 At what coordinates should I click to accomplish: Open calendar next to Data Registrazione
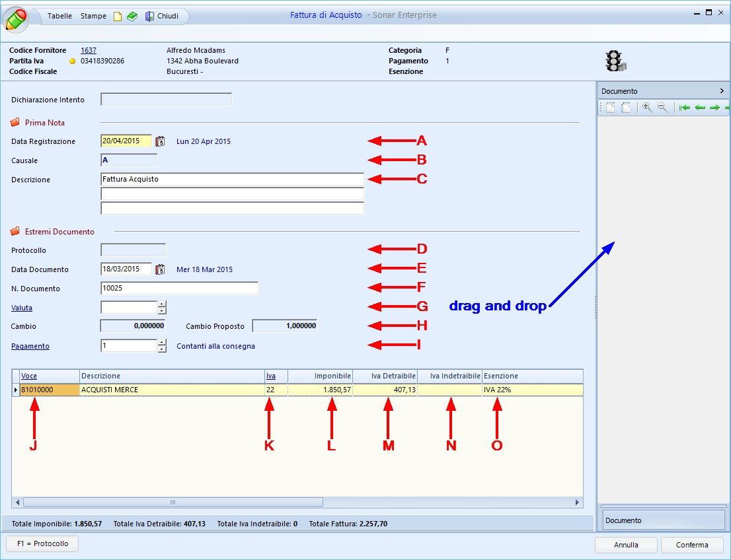pos(159,141)
